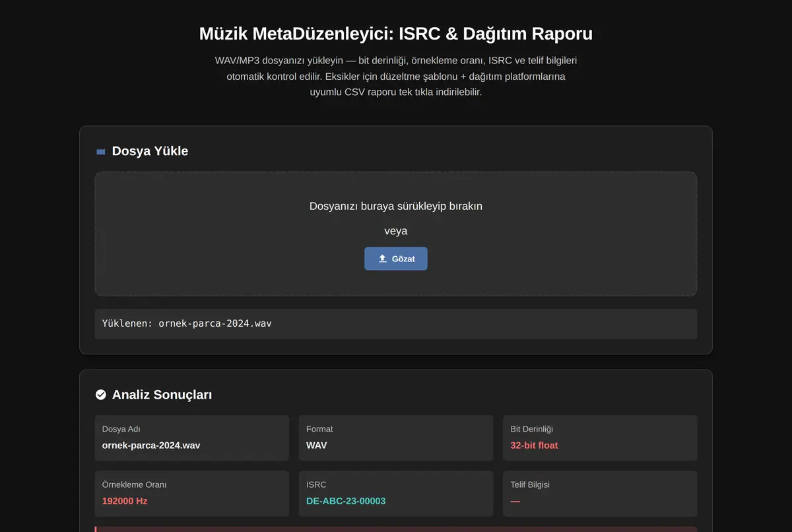Image resolution: width=792 pixels, height=532 pixels.
Task: Click the 'ISRC' card label
Action: [316, 484]
